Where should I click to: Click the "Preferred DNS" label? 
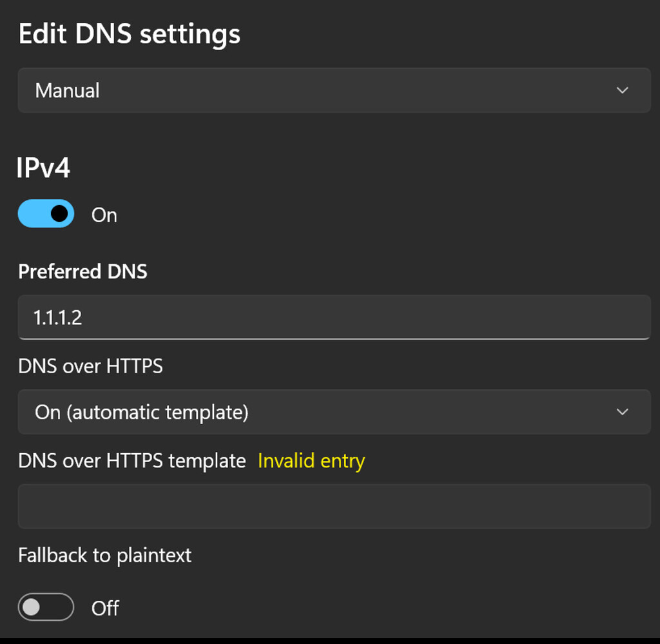[82, 271]
